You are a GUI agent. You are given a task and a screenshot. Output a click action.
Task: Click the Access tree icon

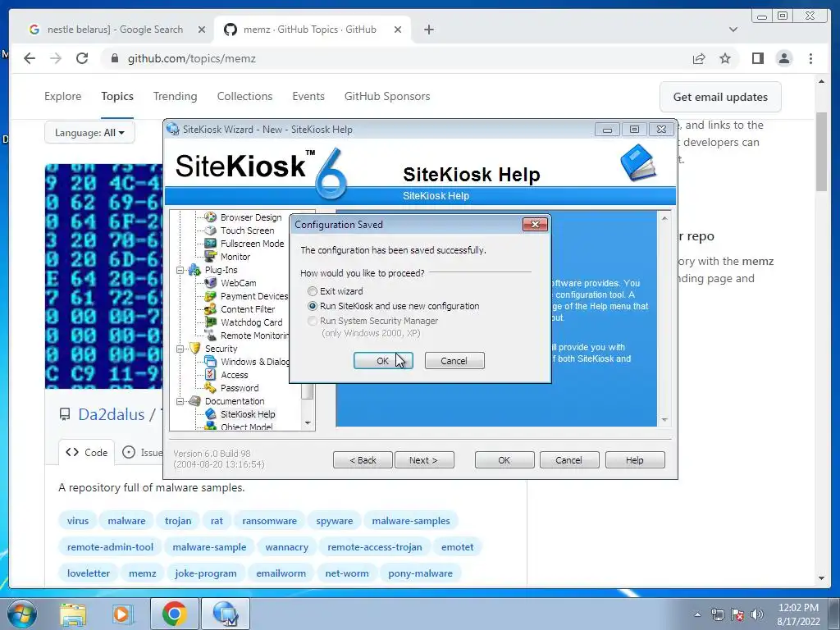tap(211, 374)
